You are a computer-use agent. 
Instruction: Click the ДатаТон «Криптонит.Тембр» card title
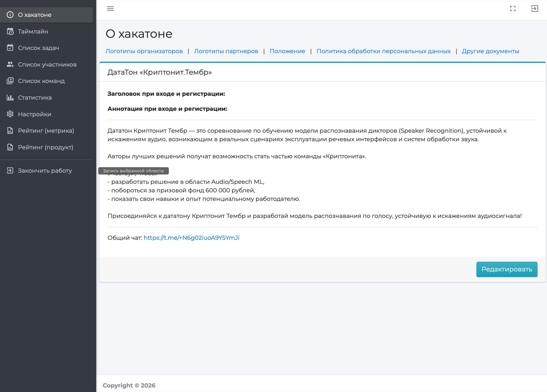pos(160,72)
